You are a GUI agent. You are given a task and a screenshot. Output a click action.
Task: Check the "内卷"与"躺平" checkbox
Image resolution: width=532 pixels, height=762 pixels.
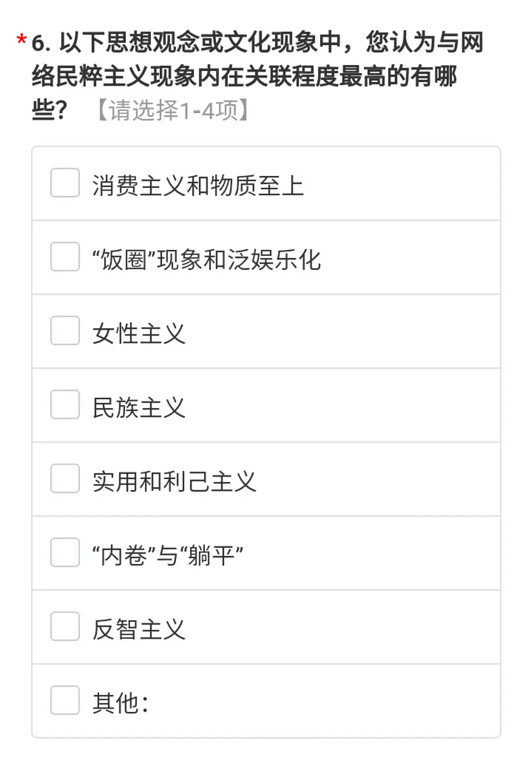coord(65,553)
